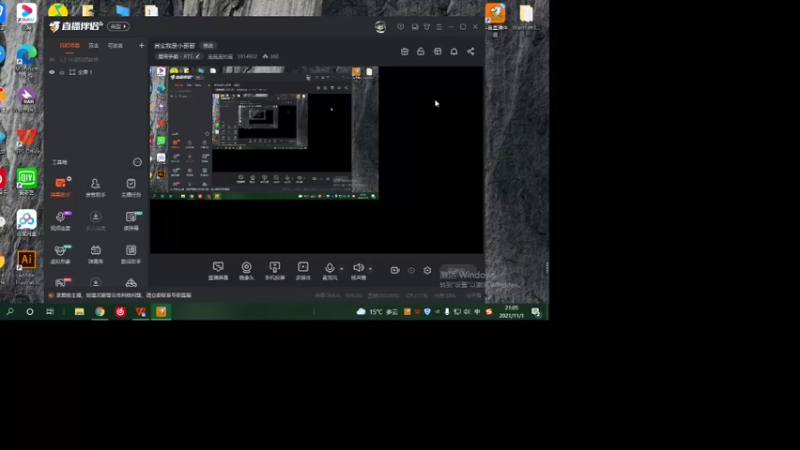800x450 pixels.
Task: Open the room manager assistant person icon
Action: click(95, 187)
